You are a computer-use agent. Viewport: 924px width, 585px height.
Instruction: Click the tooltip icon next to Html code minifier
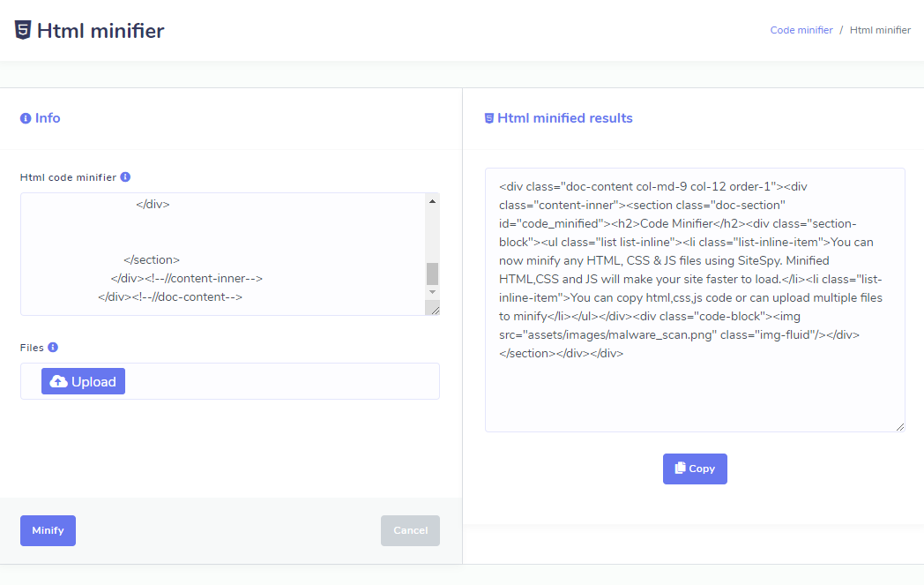(x=125, y=176)
